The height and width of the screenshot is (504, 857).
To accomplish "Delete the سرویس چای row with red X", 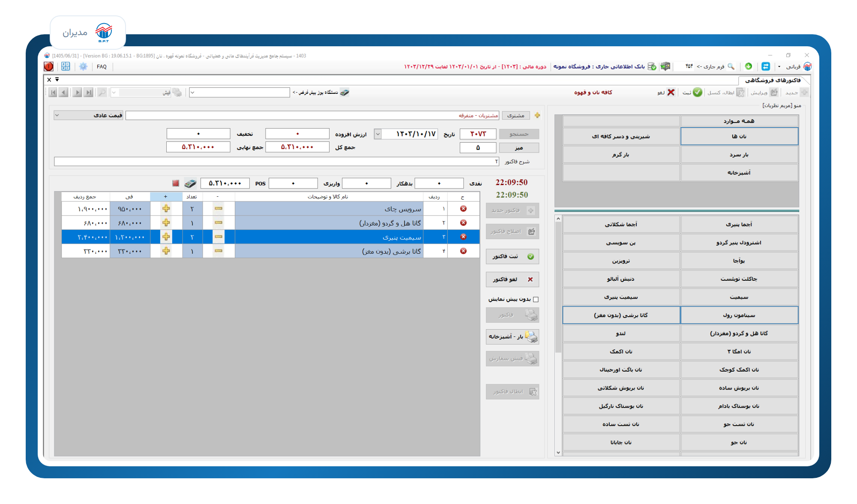I will [463, 209].
